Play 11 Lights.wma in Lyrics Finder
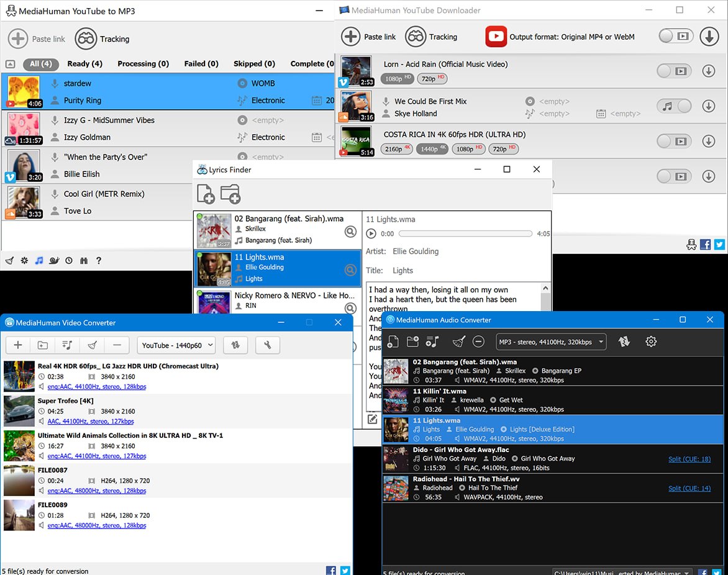Viewport: 728px width, 575px height. coord(371,234)
